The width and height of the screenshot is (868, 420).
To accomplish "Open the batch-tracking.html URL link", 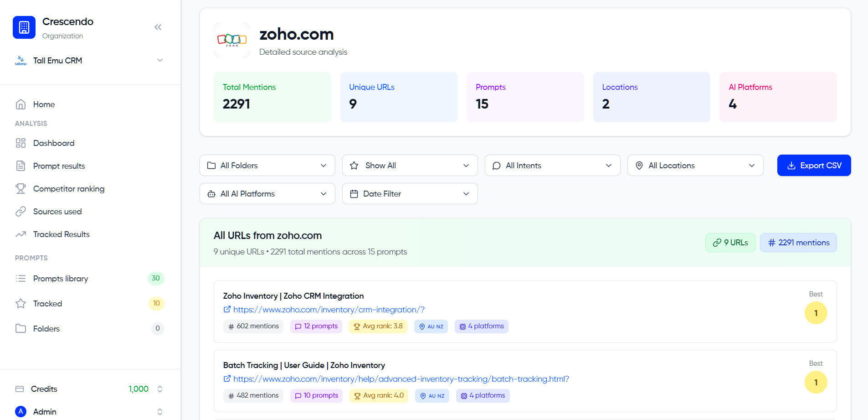I will click(401, 379).
